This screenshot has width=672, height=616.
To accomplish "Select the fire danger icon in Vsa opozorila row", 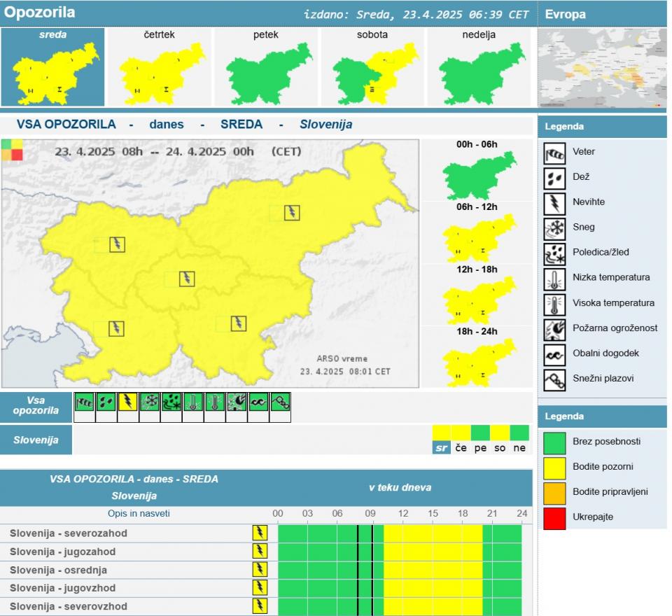I will point(237,402).
